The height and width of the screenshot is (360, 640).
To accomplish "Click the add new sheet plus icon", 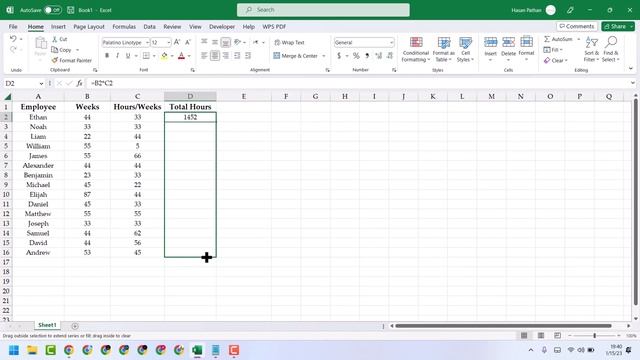I will pos(75,326).
